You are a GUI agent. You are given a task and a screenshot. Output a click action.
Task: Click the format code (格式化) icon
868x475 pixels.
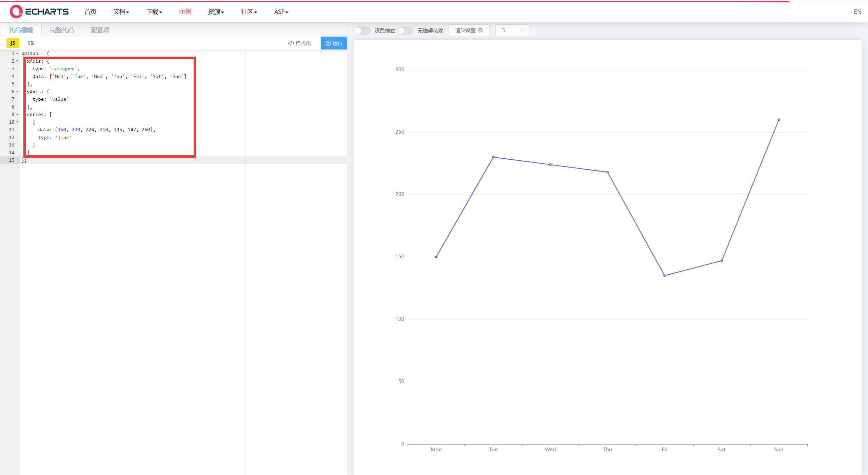291,43
